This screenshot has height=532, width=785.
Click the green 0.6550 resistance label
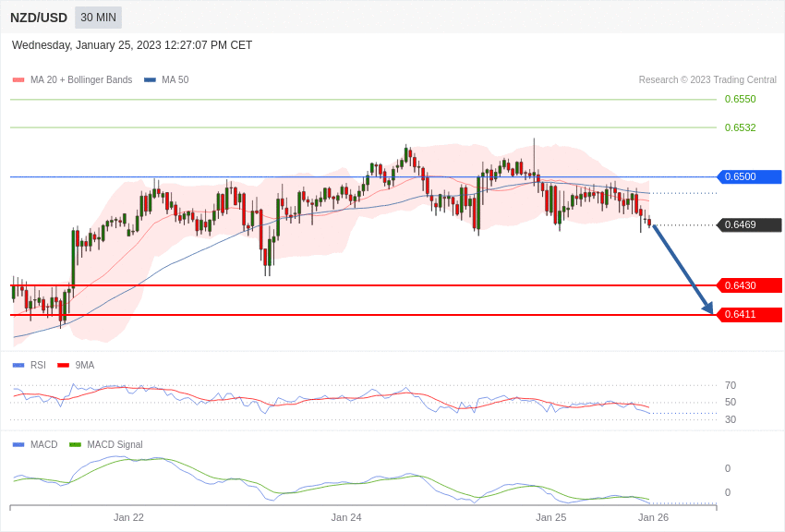click(x=741, y=99)
